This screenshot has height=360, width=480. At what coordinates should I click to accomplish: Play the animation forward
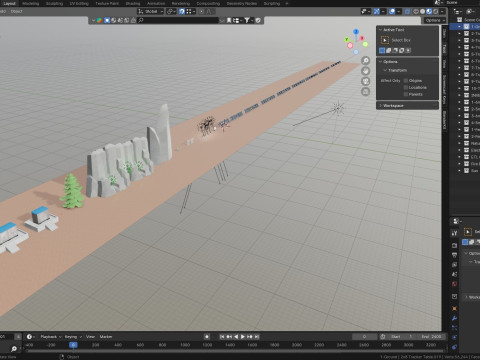(x=243, y=337)
